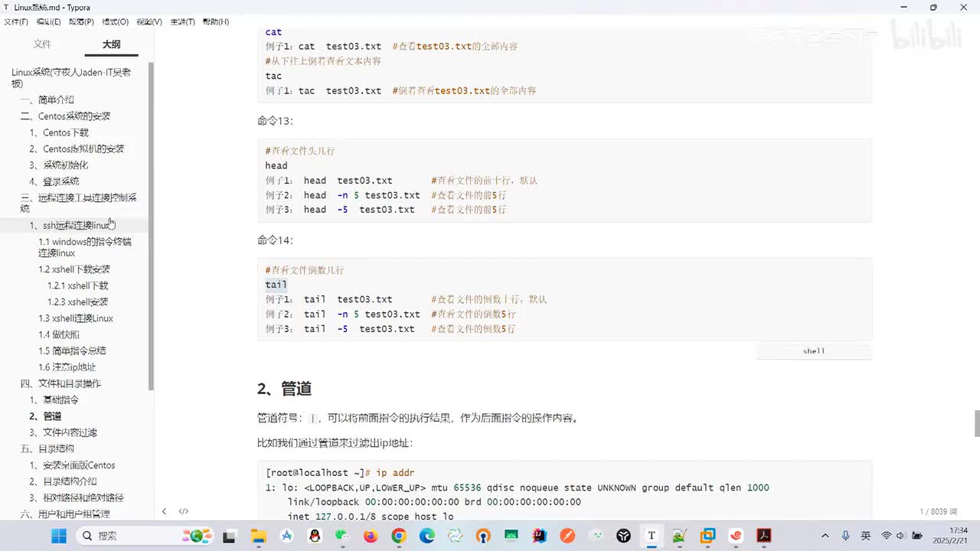The width and height of the screenshot is (980, 551).
Task: Open the IntelliJ IDEA taskbar icon
Action: tap(539, 536)
